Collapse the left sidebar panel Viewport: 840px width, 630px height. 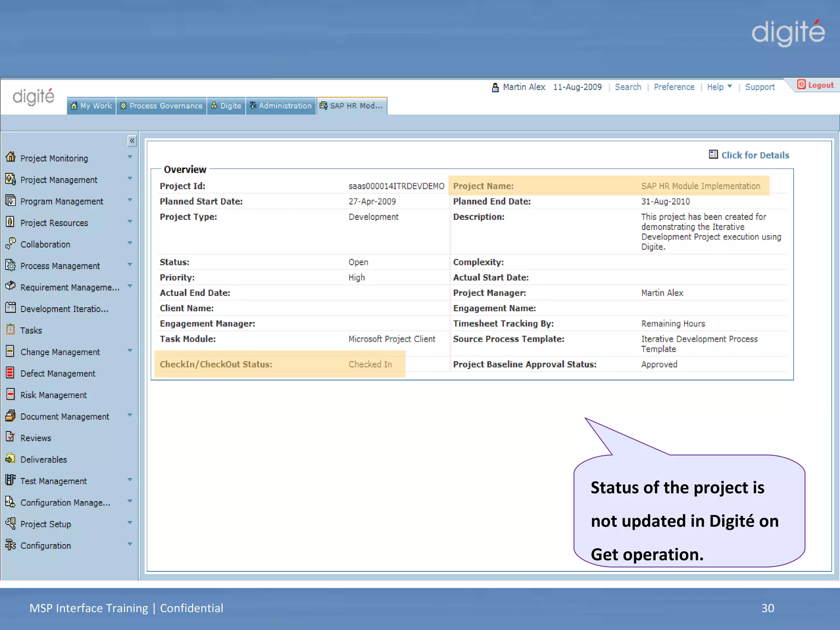[132, 141]
